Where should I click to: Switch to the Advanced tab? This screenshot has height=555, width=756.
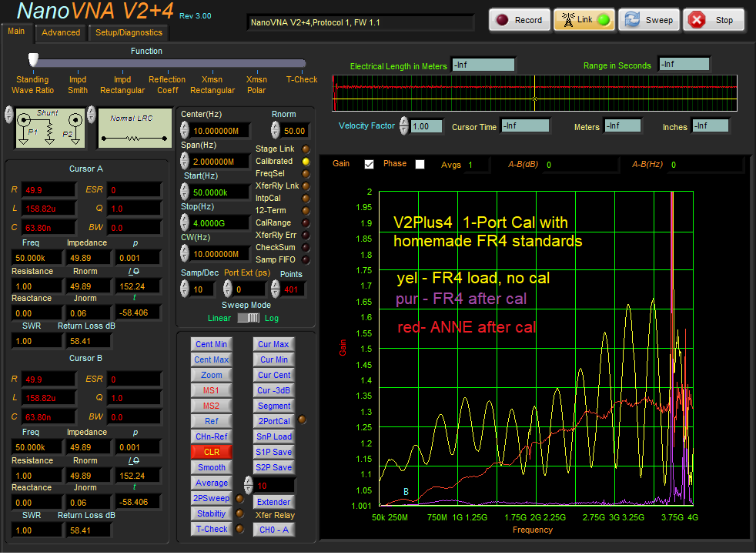pos(61,32)
